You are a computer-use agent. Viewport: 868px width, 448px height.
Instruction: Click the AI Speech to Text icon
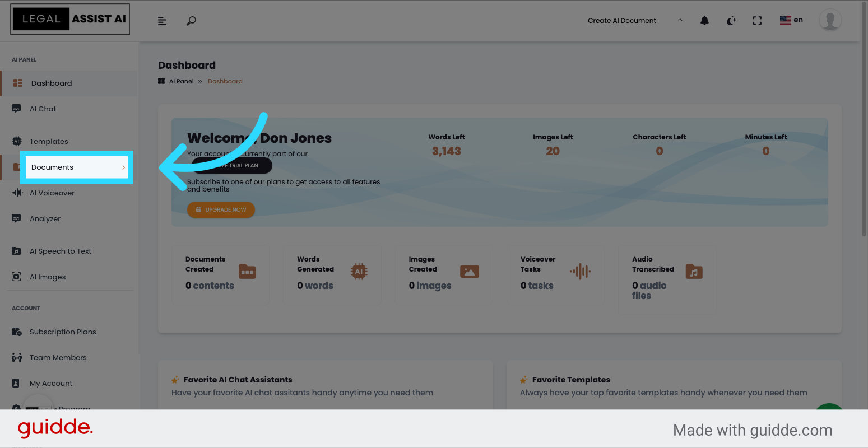pyautogui.click(x=16, y=251)
